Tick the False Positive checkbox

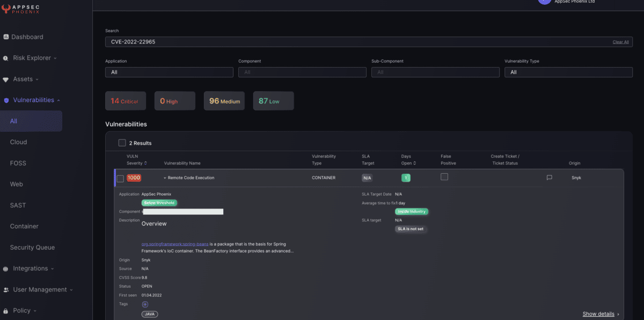click(444, 177)
